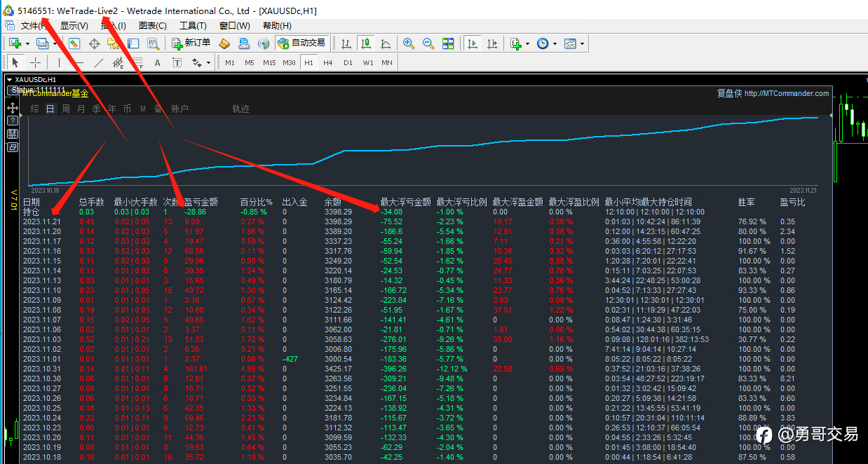Switch chart to bar chart style
The width and height of the screenshot is (868, 464).
(346, 43)
